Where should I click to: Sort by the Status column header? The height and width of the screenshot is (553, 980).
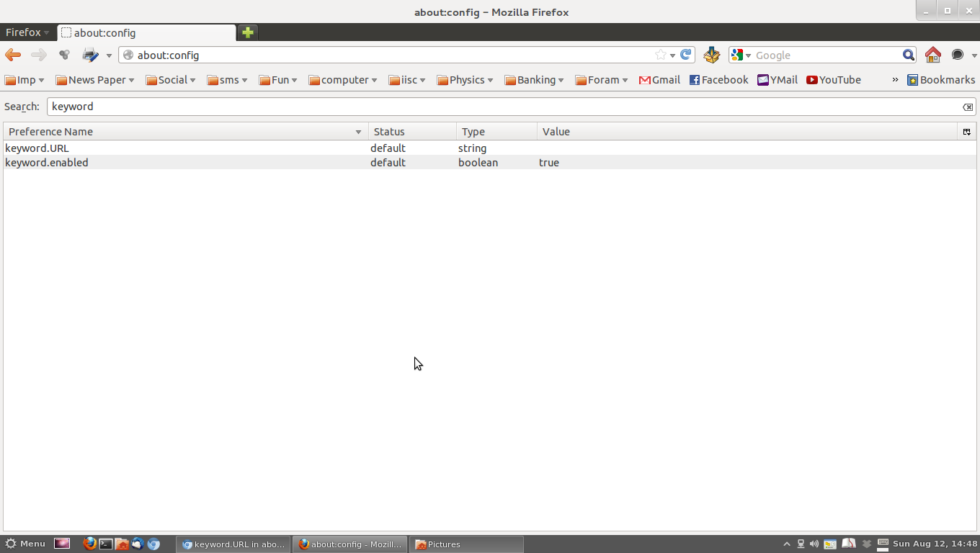pos(412,132)
